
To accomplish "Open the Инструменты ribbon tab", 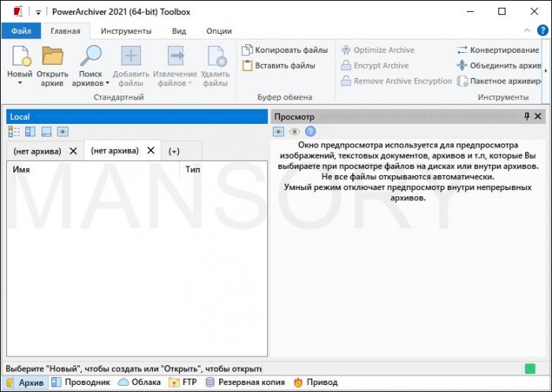I will (x=125, y=31).
